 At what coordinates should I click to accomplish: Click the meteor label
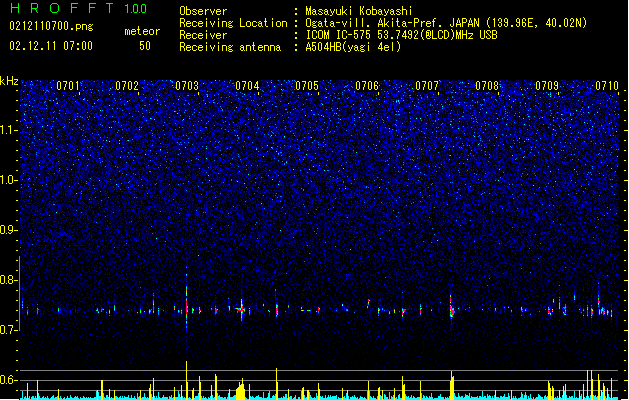[x=142, y=31]
